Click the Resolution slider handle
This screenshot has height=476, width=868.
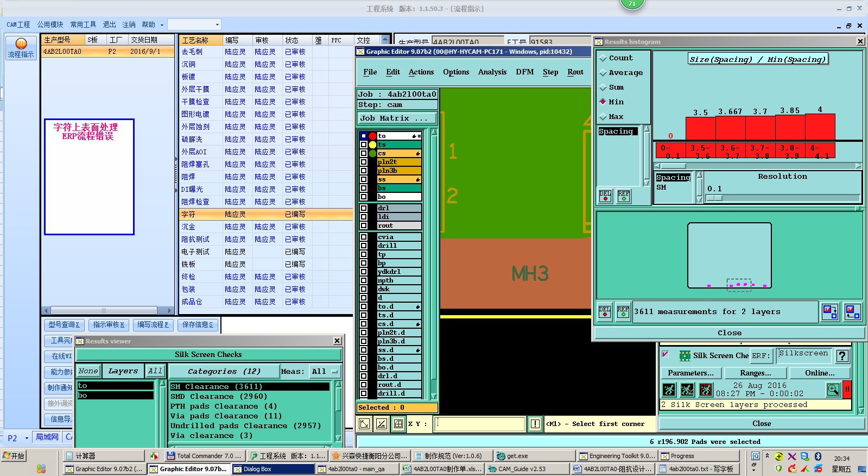(714, 198)
